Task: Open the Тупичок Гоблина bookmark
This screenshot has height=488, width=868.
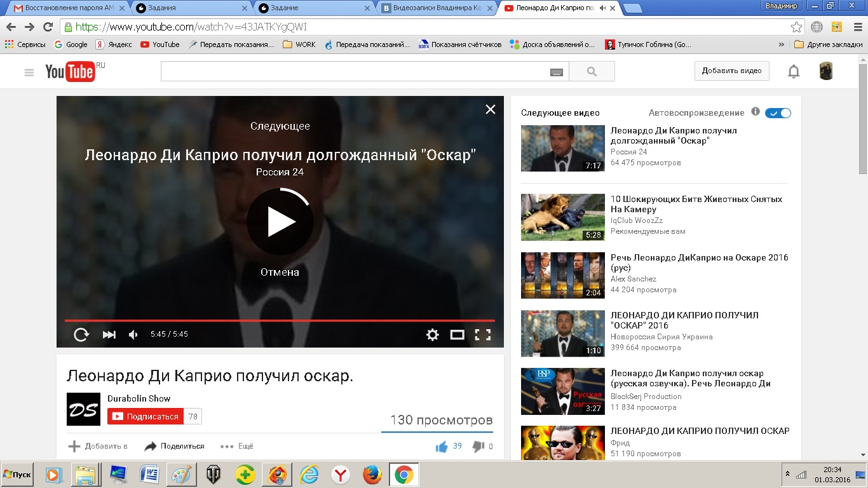Action: pos(648,44)
